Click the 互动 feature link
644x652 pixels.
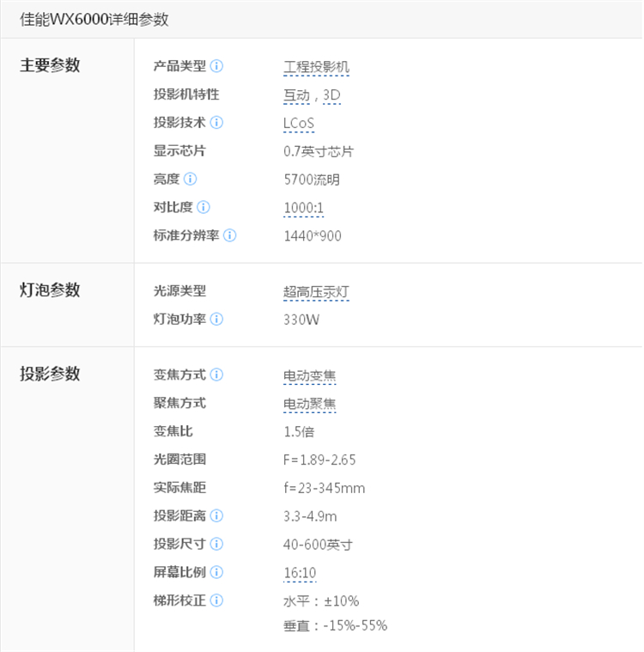tap(296, 95)
